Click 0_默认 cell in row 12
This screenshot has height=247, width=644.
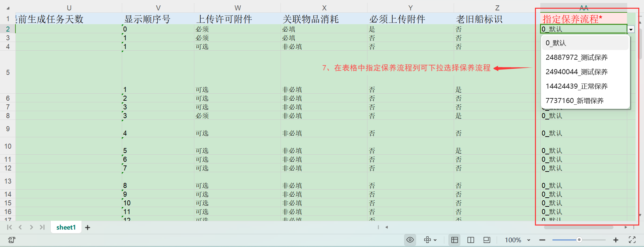584,168
